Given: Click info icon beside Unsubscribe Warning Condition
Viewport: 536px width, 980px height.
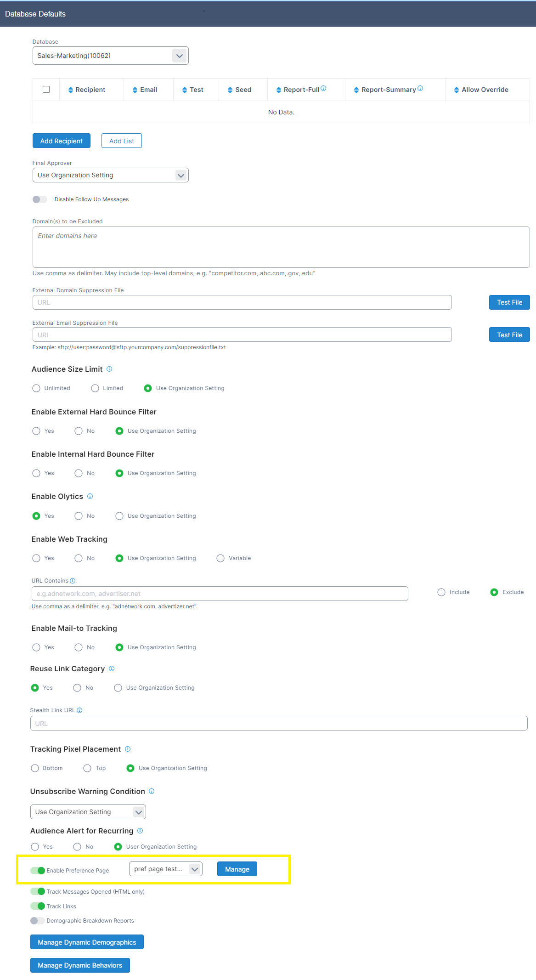Looking at the screenshot, I should (x=152, y=791).
